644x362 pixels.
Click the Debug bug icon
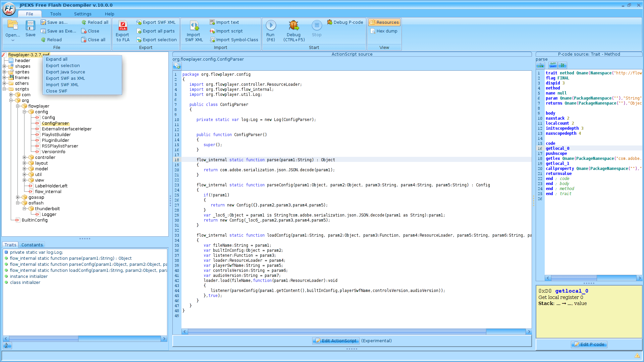point(294,25)
